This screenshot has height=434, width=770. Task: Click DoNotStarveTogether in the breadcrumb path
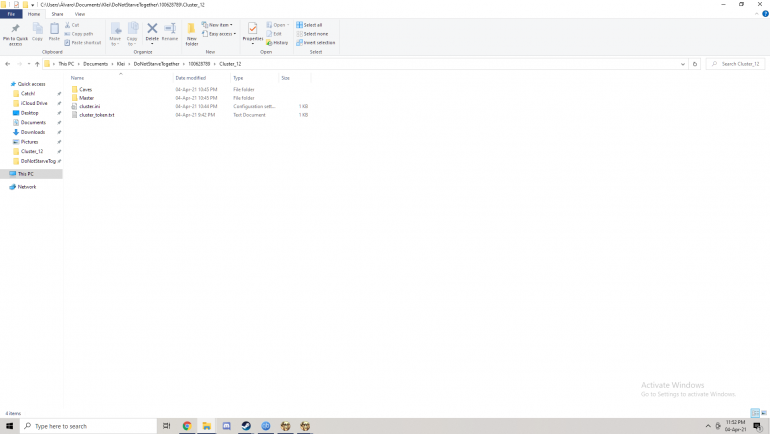pyautogui.click(x=157, y=64)
